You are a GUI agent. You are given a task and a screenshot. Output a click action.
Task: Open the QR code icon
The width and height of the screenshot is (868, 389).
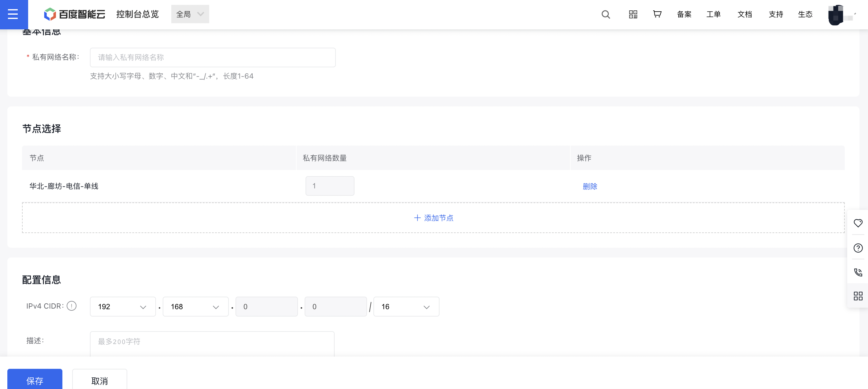tap(633, 14)
